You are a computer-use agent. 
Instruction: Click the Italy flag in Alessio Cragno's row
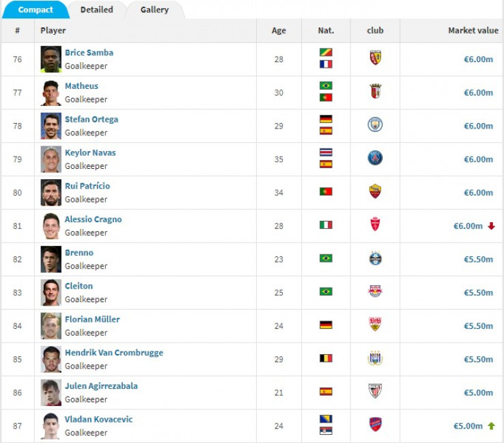pos(326,225)
